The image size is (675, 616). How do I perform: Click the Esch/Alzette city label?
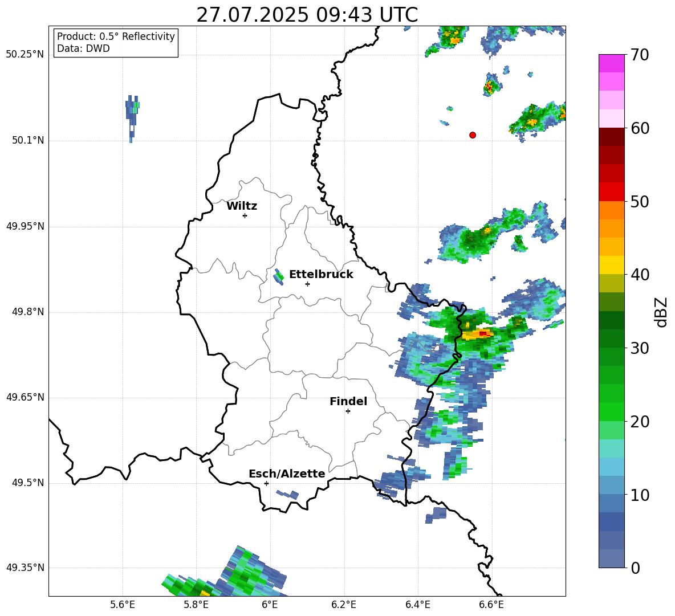pos(287,474)
